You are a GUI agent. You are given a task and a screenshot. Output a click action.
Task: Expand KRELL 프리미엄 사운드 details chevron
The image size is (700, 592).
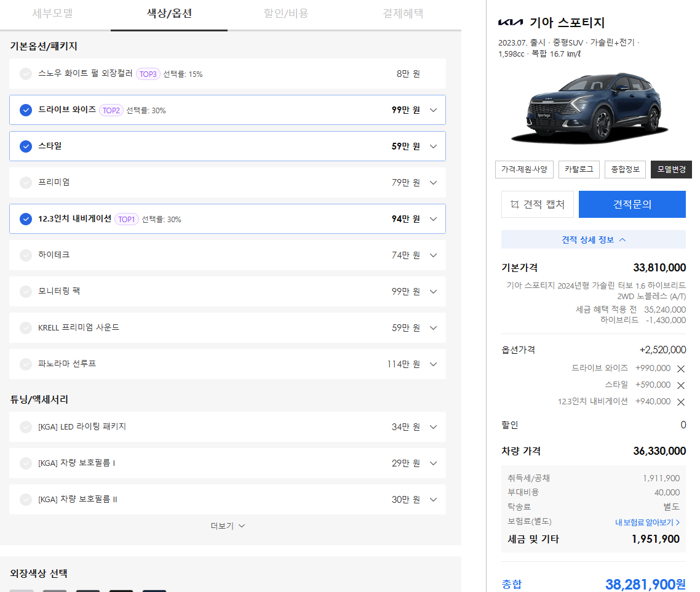click(x=433, y=327)
